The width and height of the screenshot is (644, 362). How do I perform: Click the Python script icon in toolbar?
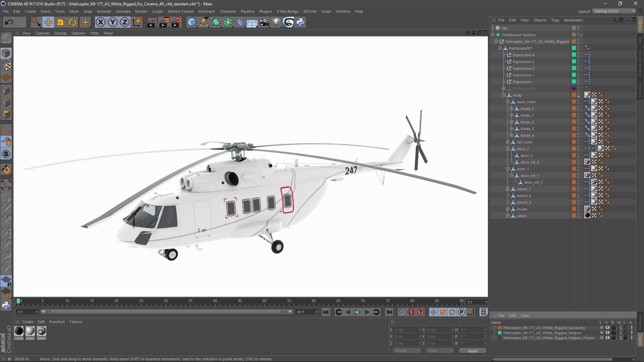pyautogui.click(x=301, y=22)
